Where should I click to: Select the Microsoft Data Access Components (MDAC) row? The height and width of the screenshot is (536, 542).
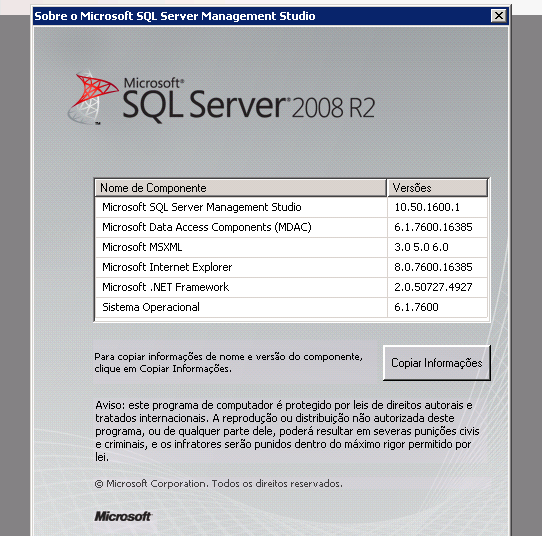[291, 227]
